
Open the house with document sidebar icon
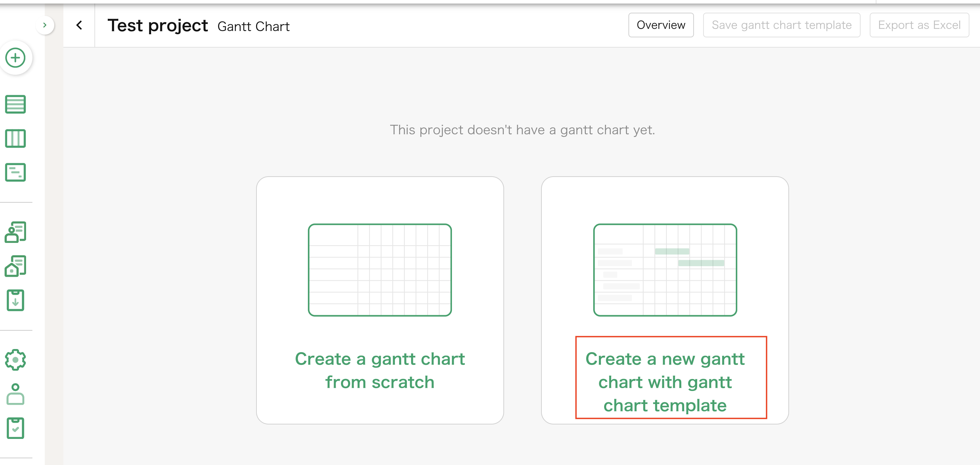(x=15, y=266)
